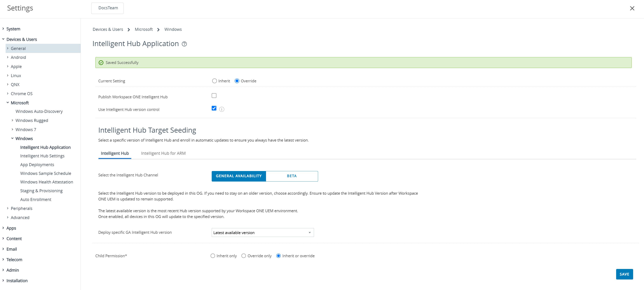Go to Windows breadcrumb link
644x290 pixels.
173,29
